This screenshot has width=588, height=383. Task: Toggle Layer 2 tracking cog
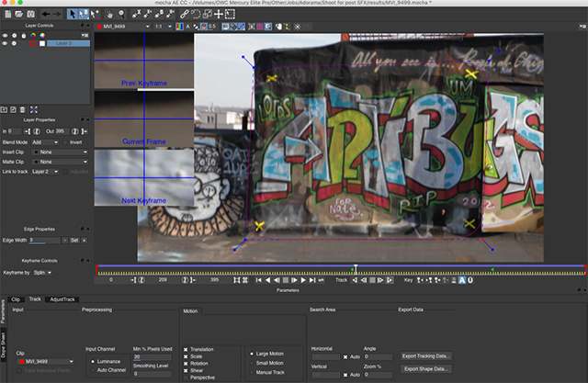(x=14, y=43)
